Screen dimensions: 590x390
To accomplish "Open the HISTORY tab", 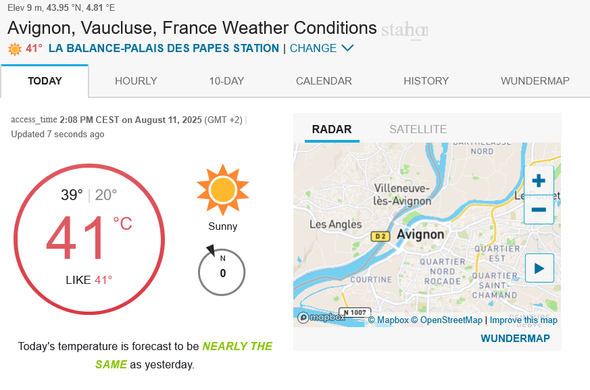I will [426, 81].
